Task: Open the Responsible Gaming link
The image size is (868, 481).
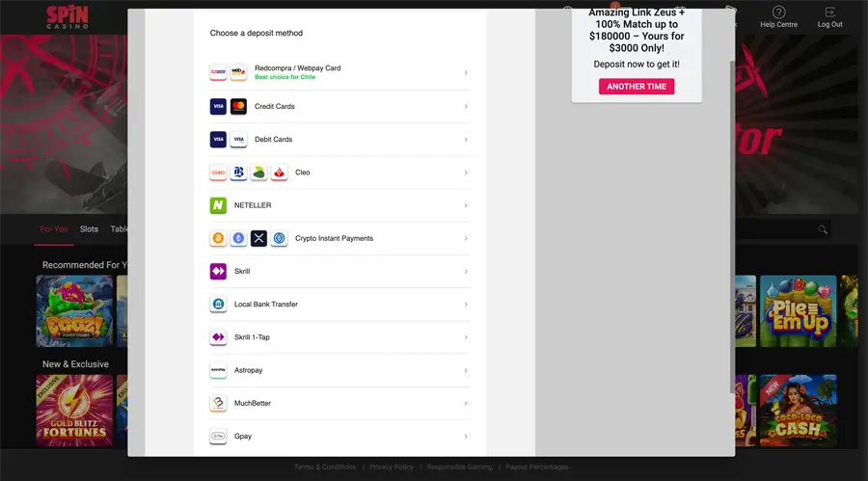Action: click(459, 467)
